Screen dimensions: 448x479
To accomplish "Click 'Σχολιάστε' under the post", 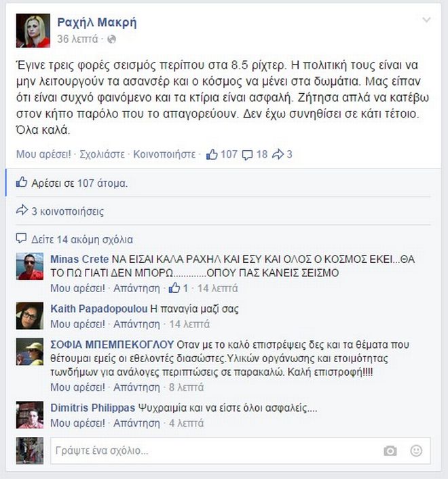I will [102, 154].
